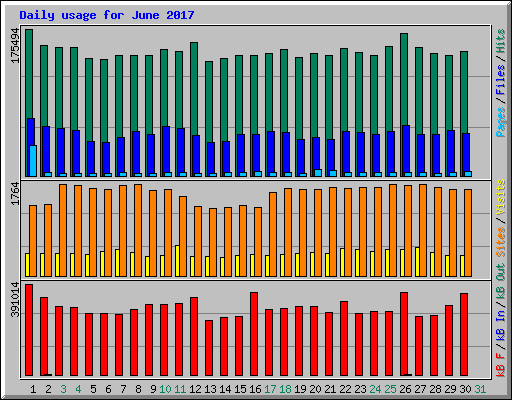The width and height of the screenshot is (512, 400).
Task: Select the green Hits bar for day 26
Action: [x=404, y=79]
